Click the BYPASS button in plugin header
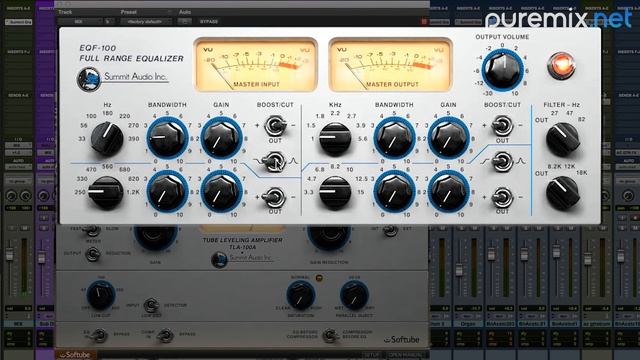This screenshot has height=360, width=640. (209, 21)
